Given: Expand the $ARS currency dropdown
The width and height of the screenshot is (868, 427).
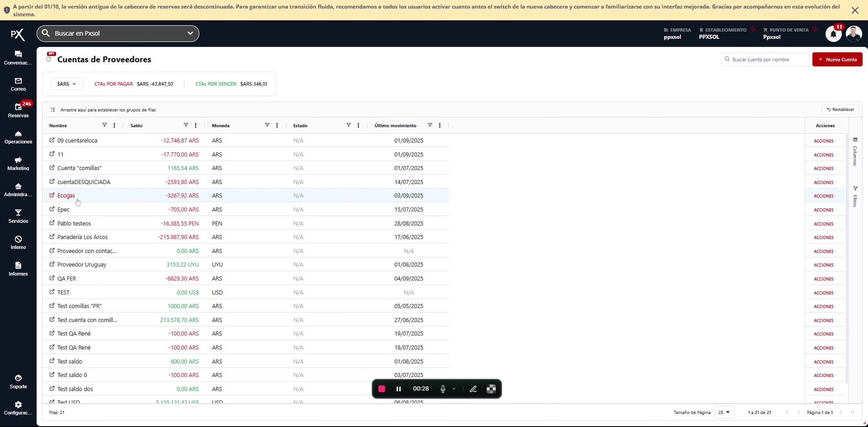Looking at the screenshot, I should (x=67, y=84).
